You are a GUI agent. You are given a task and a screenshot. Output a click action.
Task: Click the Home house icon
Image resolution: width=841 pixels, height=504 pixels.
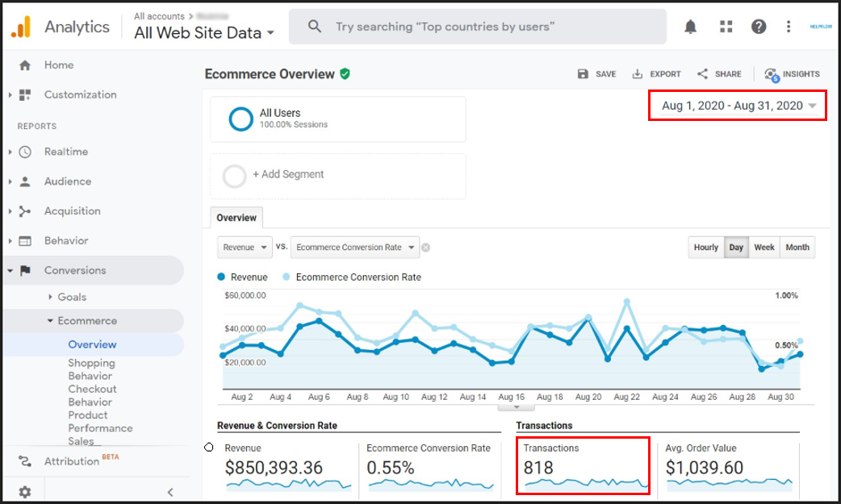coord(25,65)
